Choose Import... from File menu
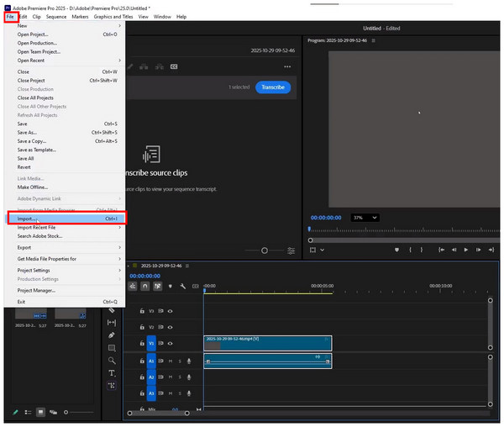504x427 pixels. [66, 219]
